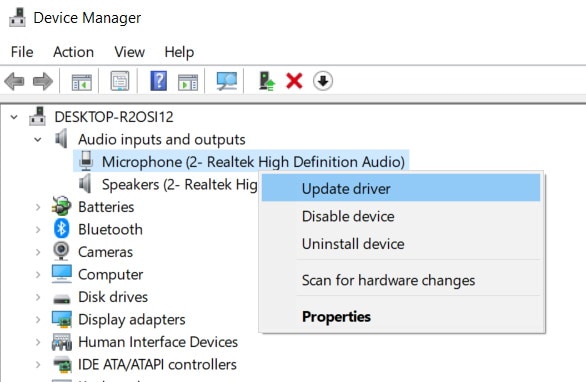Select the DESKTOP-R2OSI12 label
The image size is (586, 382).
point(114,117)
